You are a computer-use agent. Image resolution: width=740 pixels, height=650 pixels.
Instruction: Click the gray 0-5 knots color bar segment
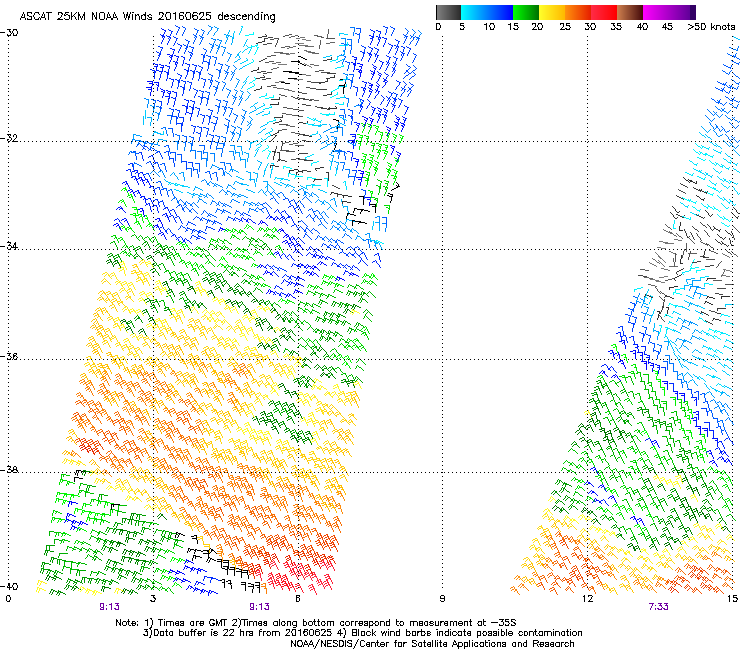tap(448, 12)
